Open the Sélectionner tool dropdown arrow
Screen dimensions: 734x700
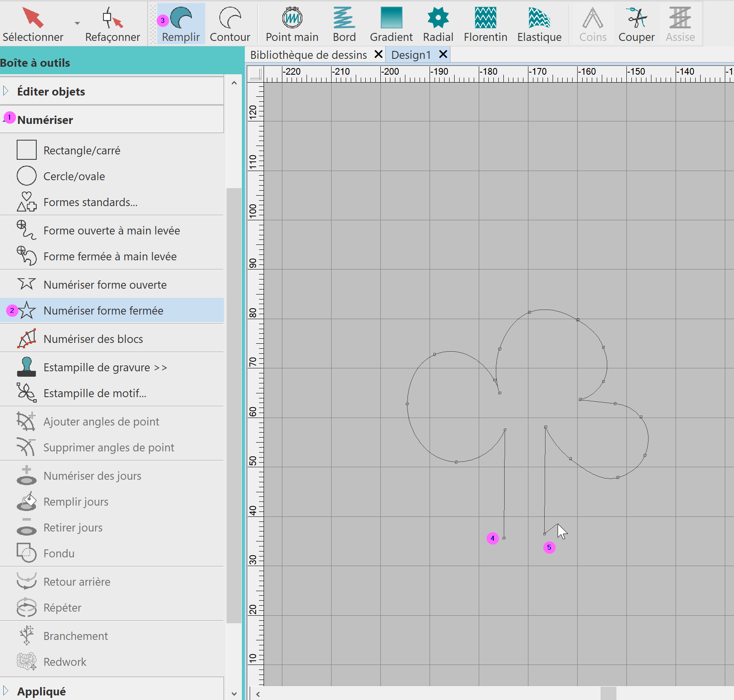pyautogui.click(x=77, y=23)
